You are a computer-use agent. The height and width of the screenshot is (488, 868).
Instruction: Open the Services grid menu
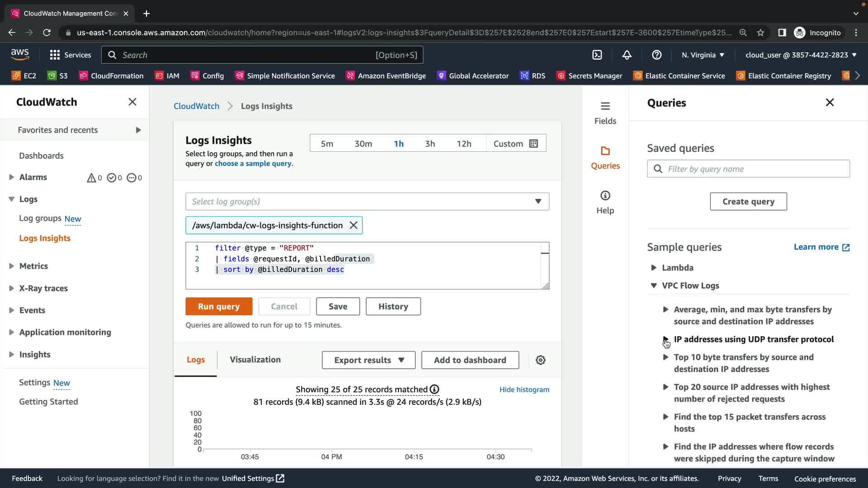tap(55, 55)
